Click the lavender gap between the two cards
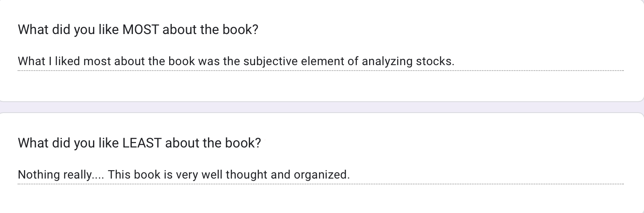Screen dimensions: 644x213 pyautogui.click(x=320, y=107)
